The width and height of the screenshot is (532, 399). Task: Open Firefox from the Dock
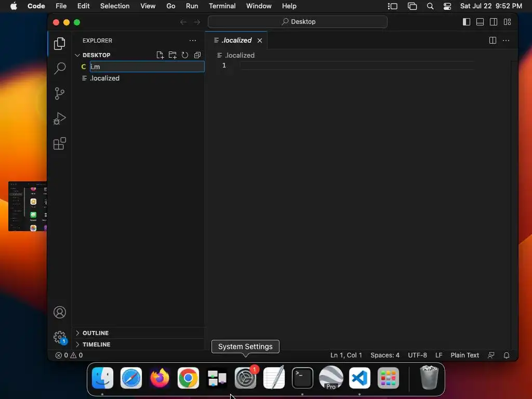159,378
